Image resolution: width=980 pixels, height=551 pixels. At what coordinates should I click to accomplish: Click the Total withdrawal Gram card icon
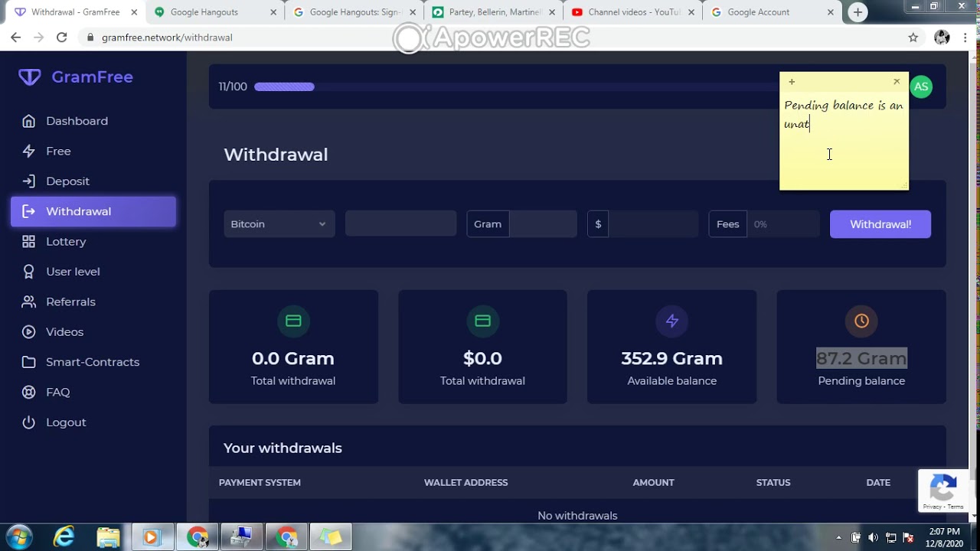pos(293,321)
